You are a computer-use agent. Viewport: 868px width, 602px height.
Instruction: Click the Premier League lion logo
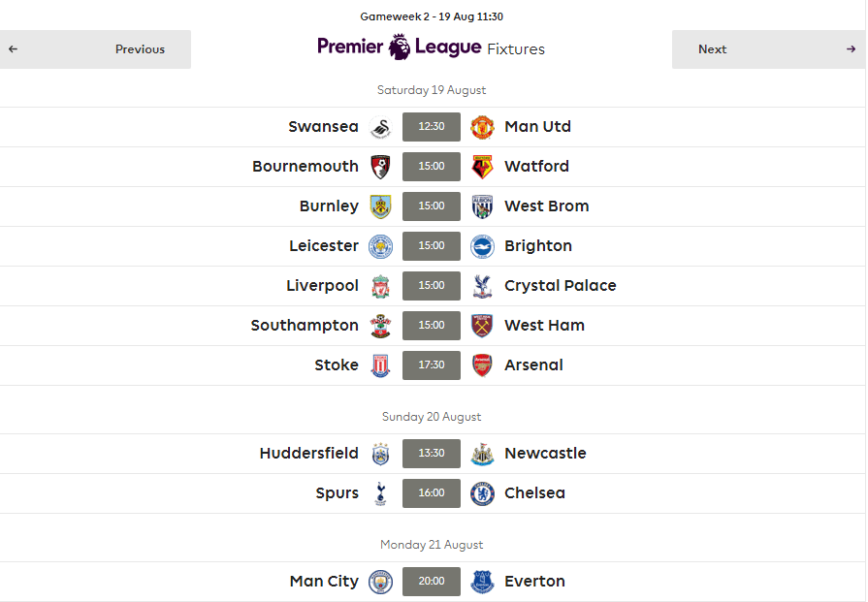(x=400, y=48)
